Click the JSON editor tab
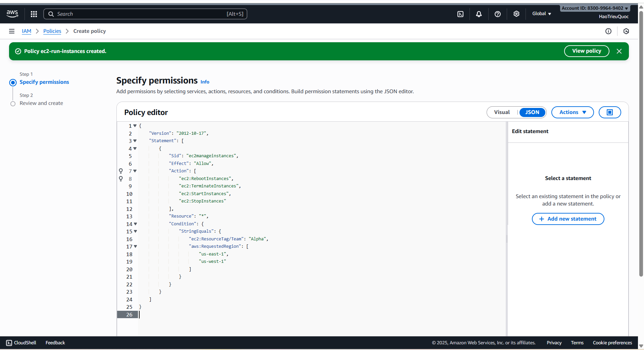Image resolution: width=644 pixels, height=350 pixels. tap(532, 112)
